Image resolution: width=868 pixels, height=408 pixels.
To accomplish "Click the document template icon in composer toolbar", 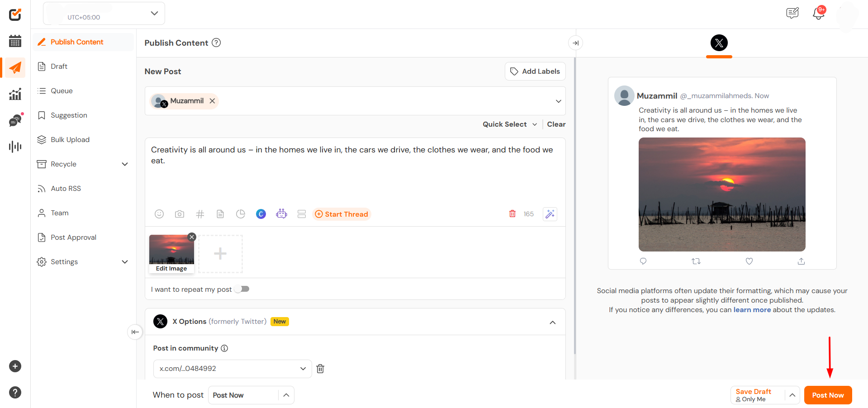I will tap(220, 214).
